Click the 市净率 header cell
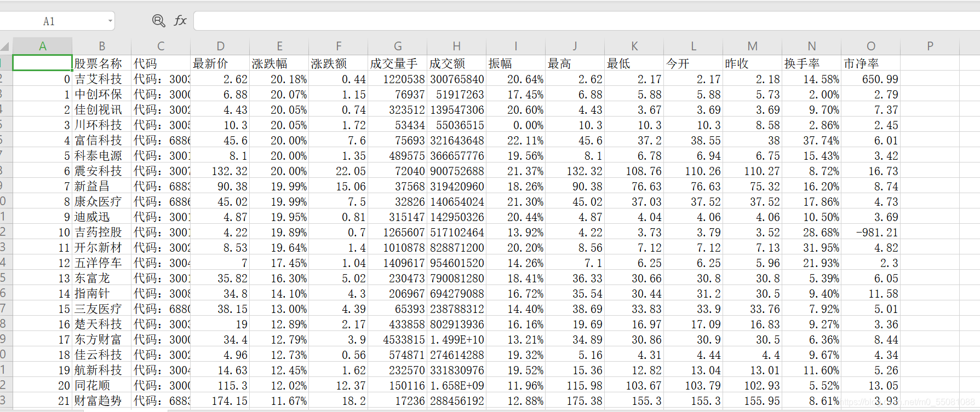 [x=871, y=63]
